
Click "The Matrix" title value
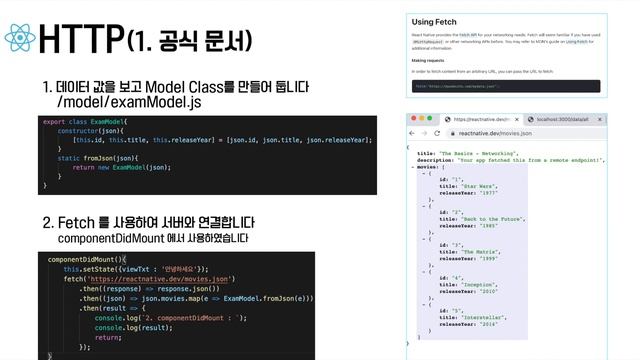pyautogui.click(x=480, y=252)
